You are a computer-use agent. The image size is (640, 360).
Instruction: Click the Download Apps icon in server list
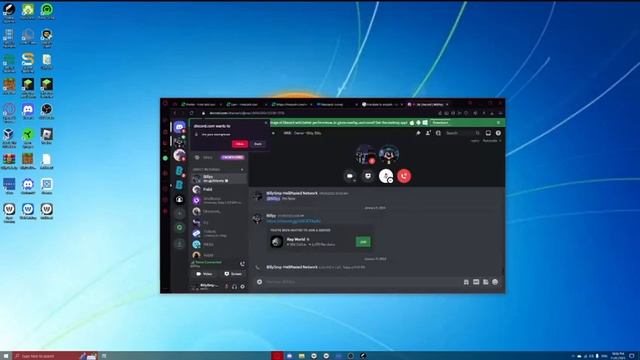(x=180, y=244)
